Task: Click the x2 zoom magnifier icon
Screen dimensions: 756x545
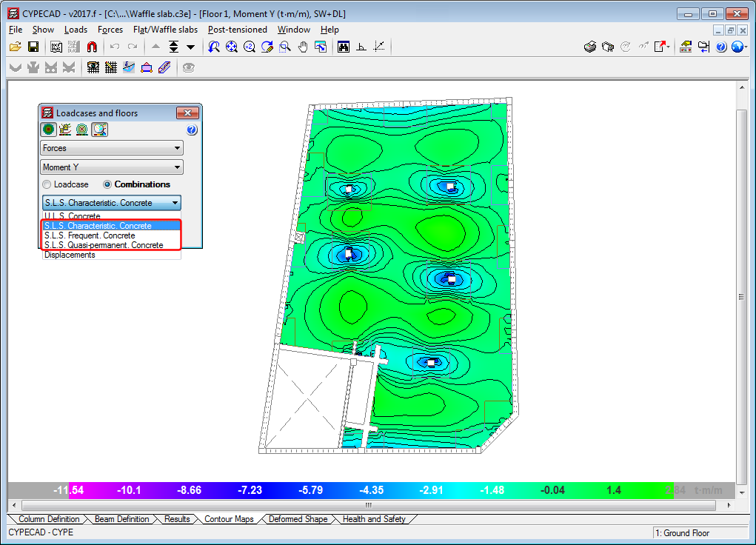Action: [249, 47]
